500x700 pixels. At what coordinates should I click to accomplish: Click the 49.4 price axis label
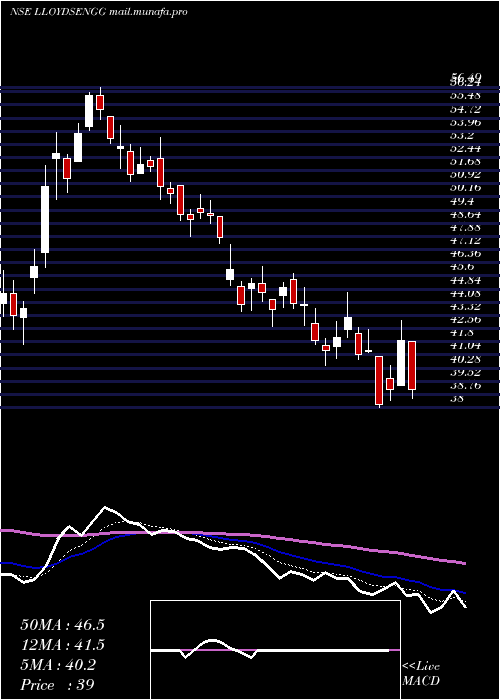[x=462, y=200]
